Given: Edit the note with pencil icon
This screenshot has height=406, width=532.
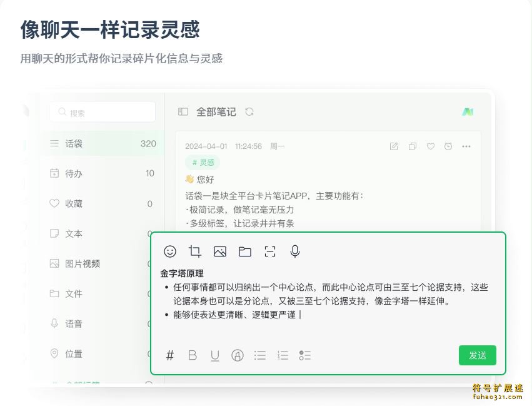Looking at the screenshot, I should (x=394, y=146).
